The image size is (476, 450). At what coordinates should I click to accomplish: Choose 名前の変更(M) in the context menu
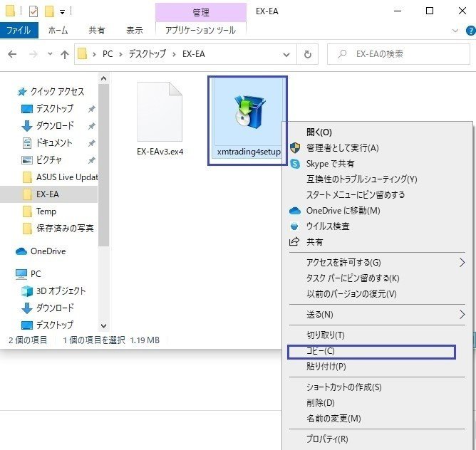333,419
